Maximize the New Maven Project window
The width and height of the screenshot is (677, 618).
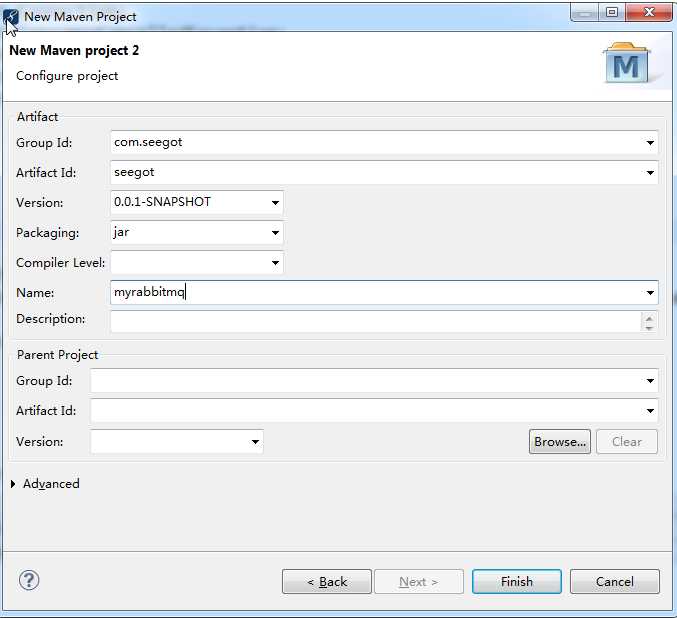[612, 12]
